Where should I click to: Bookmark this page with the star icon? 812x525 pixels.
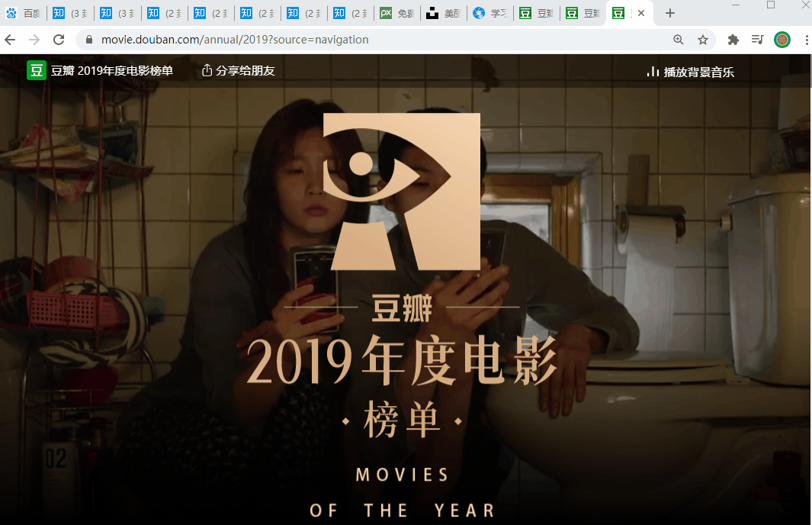tap(703, 40)
